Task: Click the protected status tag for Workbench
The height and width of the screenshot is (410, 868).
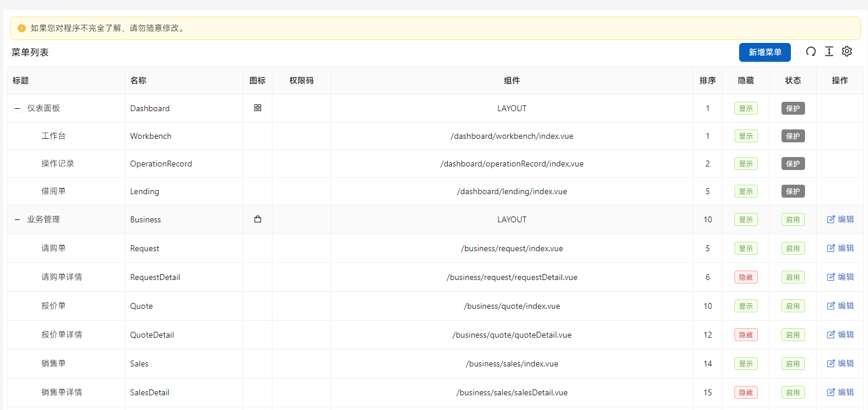Action: pos(793,136)
